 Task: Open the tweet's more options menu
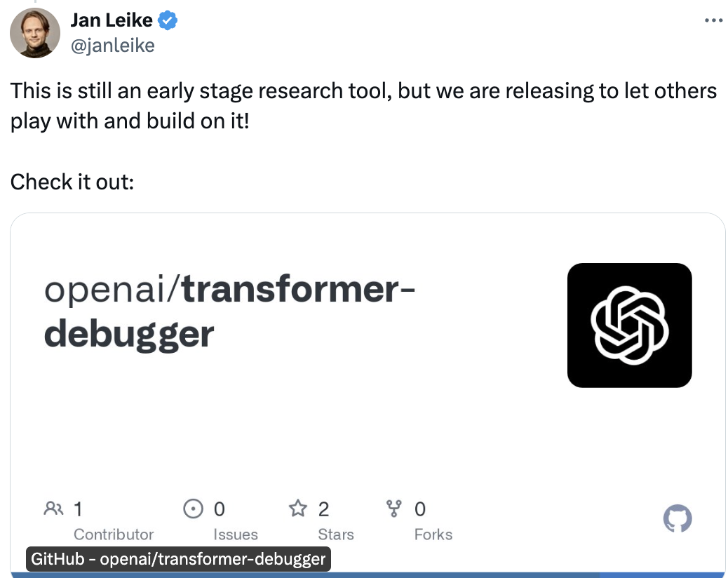click(713, 20)
